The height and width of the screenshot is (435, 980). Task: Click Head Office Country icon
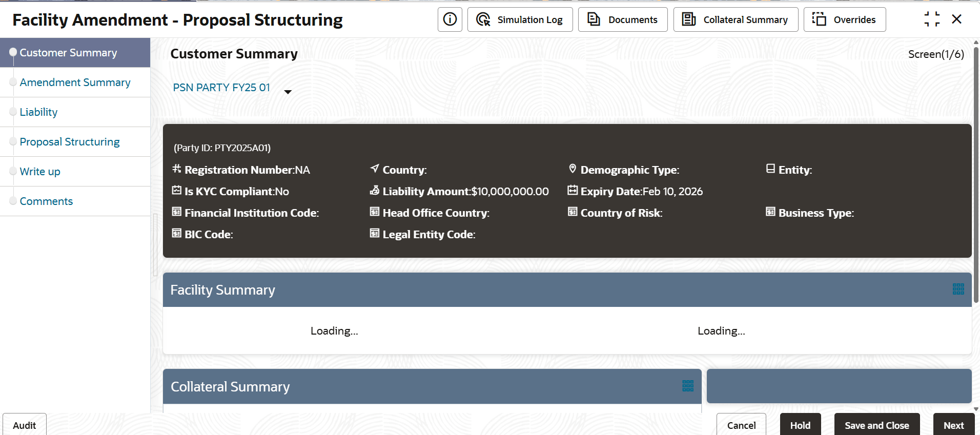(375, 212)
